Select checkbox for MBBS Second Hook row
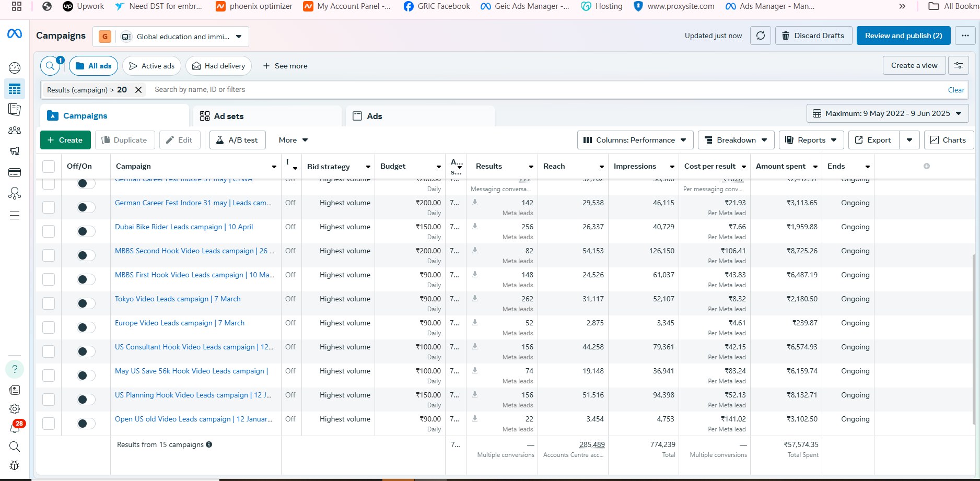The image size is (980, 481). [x=49, y=255]
